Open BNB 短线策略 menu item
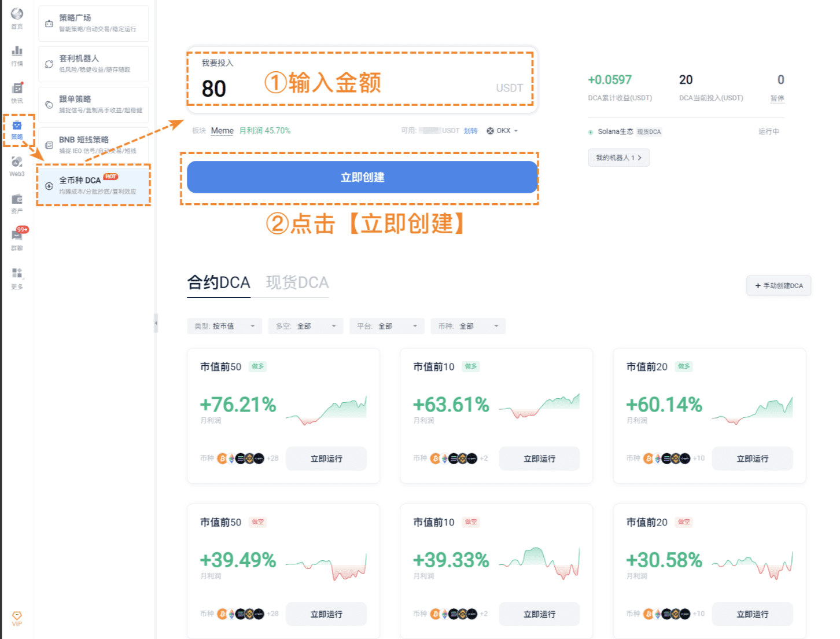 click(x=94, y=145)
